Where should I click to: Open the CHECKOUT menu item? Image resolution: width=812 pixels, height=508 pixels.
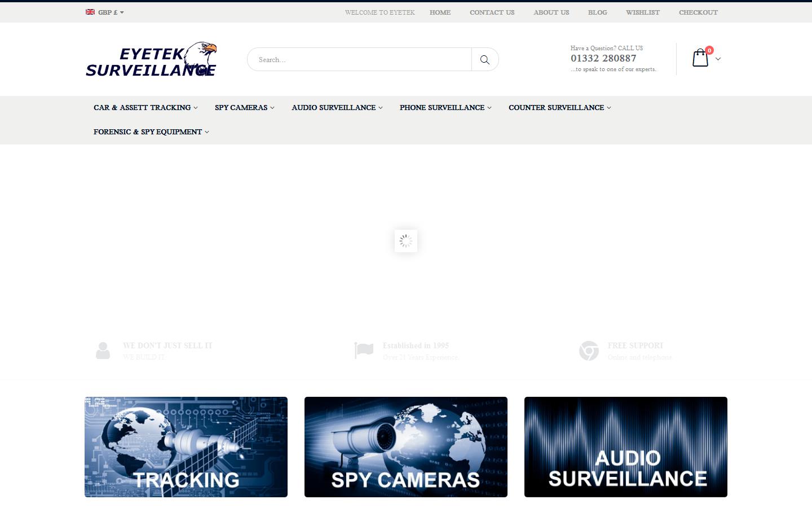point(698,12)
